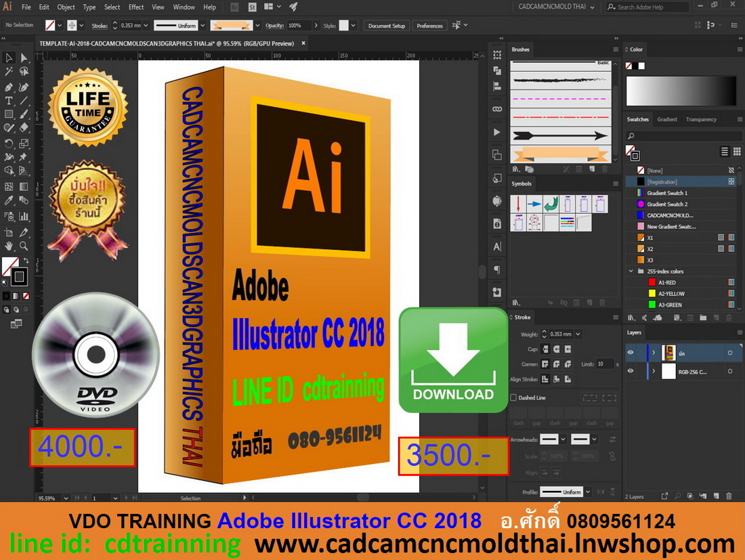The width and height of the screenshot is (745, 560).
Task: Select the Hand tool
Action: 9,245
